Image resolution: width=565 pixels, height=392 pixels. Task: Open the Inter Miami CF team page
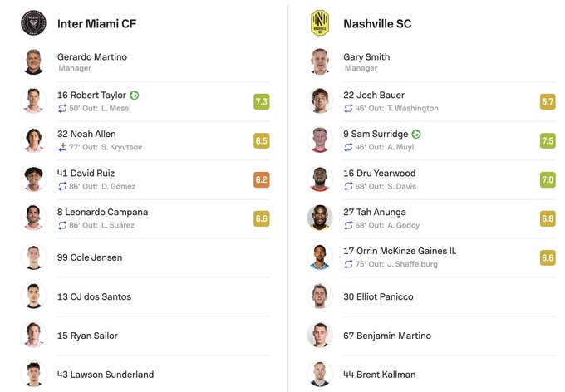click(x=96, y=24)
